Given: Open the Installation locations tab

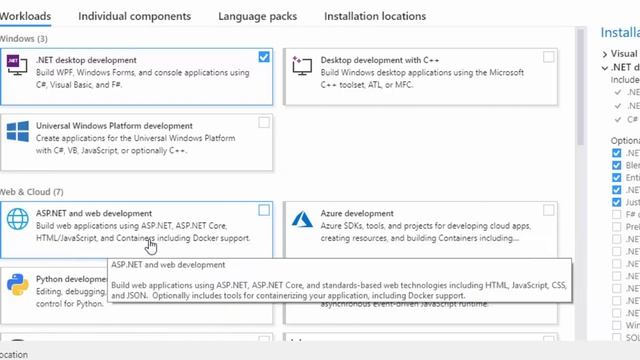Looking at the screenshot, I should [375, 16].
